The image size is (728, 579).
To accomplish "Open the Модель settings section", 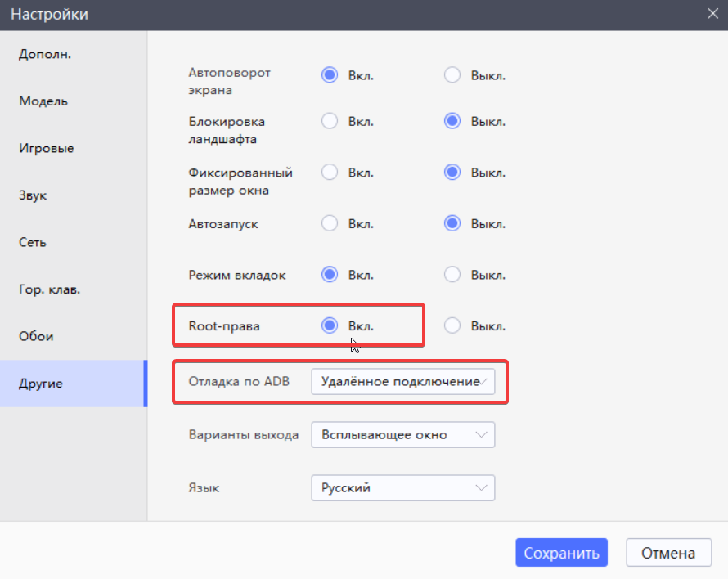I will (43, 101).
